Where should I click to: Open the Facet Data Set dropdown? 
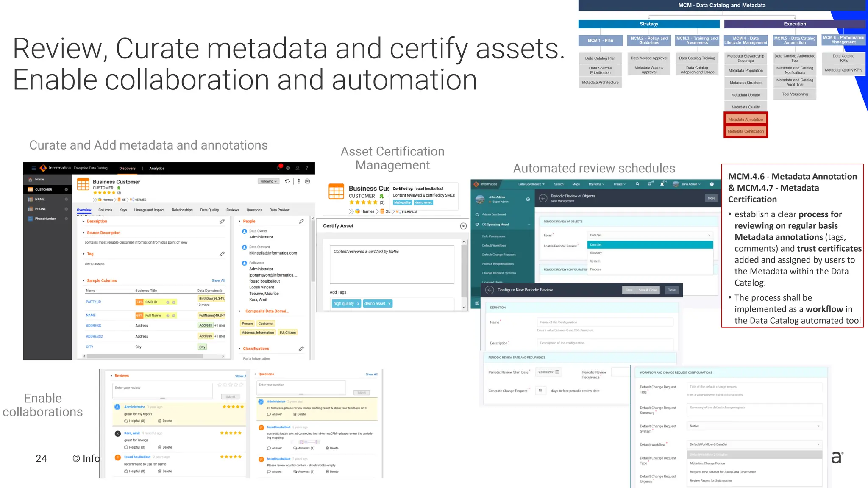650,235
